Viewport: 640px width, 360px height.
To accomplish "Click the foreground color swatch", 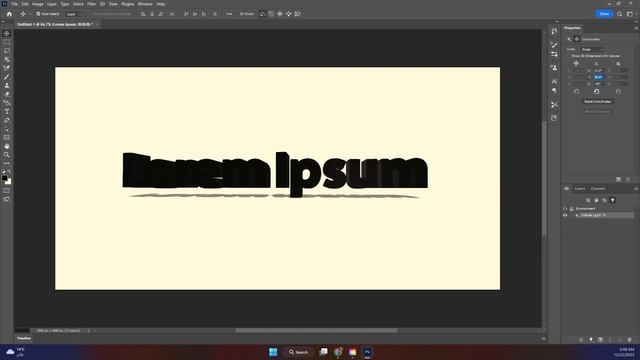I will click(x=4, y=178).
